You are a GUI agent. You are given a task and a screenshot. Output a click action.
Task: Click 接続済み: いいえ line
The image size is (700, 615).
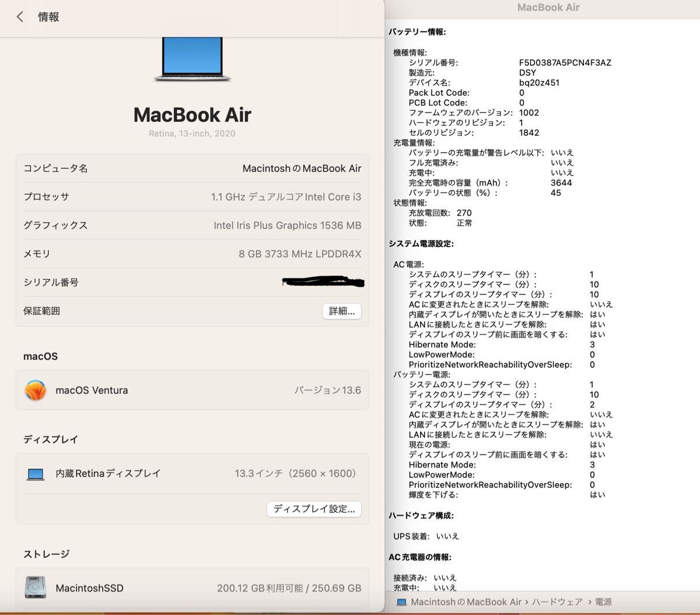pyautogui.click(x=425, y=578)
